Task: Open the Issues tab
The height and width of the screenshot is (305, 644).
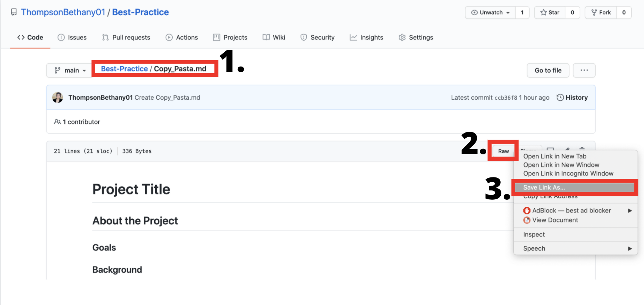Action: 72,37
